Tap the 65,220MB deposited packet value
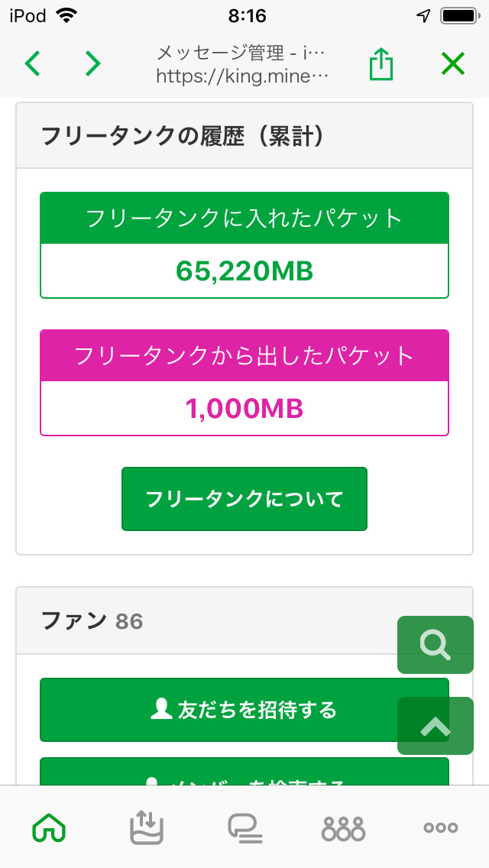This screenshot has width=489, height=868. [x=244, y=270]
